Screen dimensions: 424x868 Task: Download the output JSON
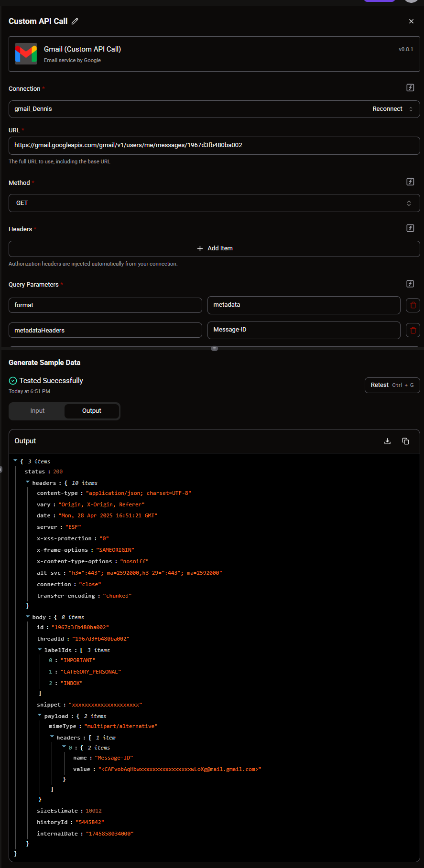388,441
